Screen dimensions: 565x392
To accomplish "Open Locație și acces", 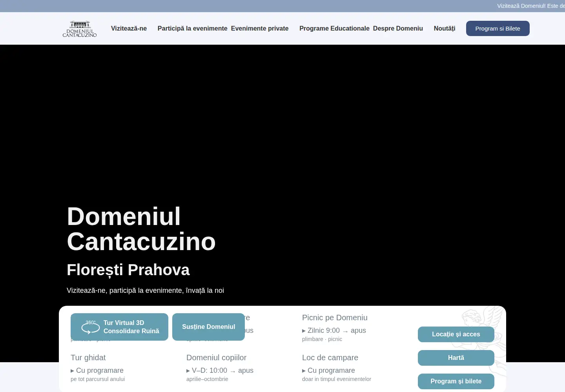I will [456, 334].
